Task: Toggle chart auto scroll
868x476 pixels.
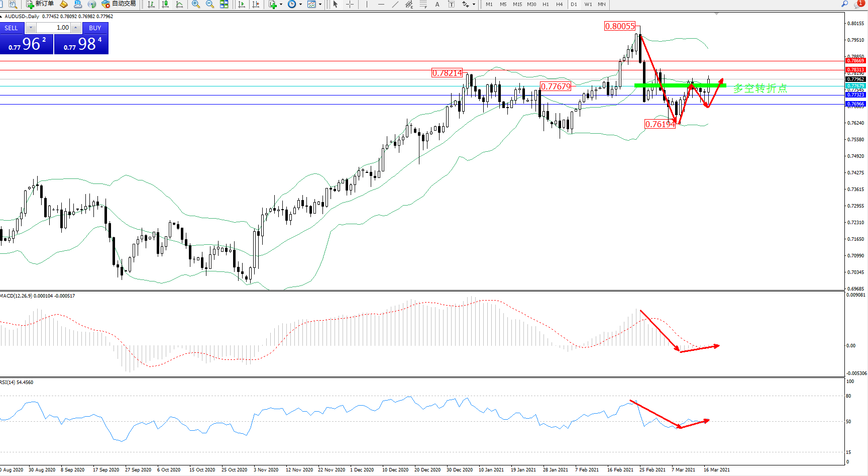Action: [x=242, y=4]
